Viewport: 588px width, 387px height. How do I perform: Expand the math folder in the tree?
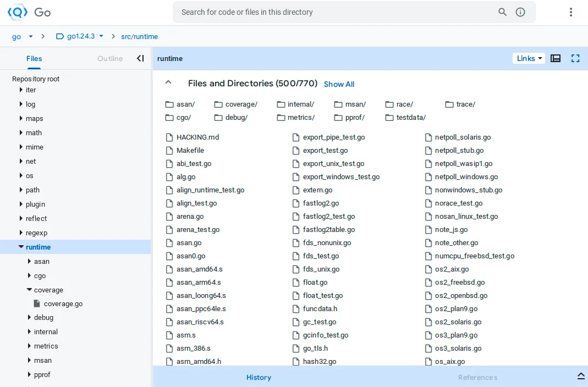21,132
